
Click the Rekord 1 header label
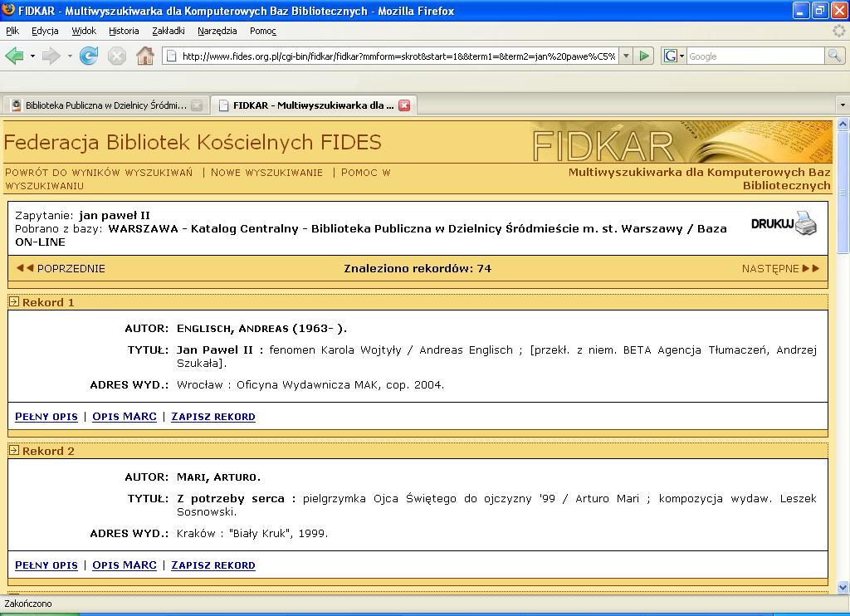[x=48, y=302]
